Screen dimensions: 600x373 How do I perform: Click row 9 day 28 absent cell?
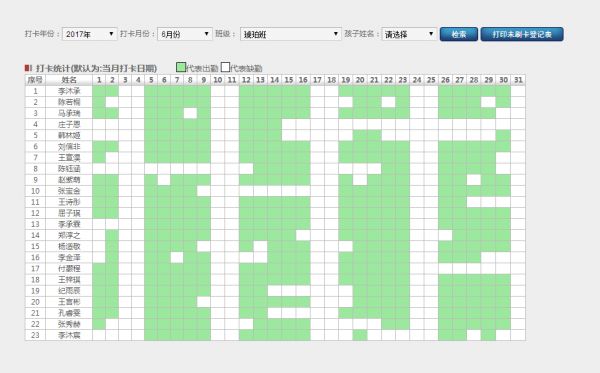[x=474, y=180]
